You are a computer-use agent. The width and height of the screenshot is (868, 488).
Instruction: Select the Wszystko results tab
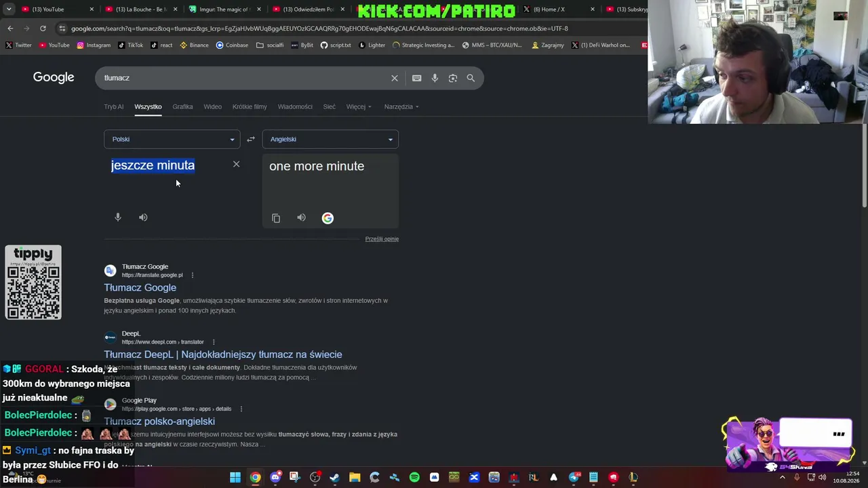[148, 106]
